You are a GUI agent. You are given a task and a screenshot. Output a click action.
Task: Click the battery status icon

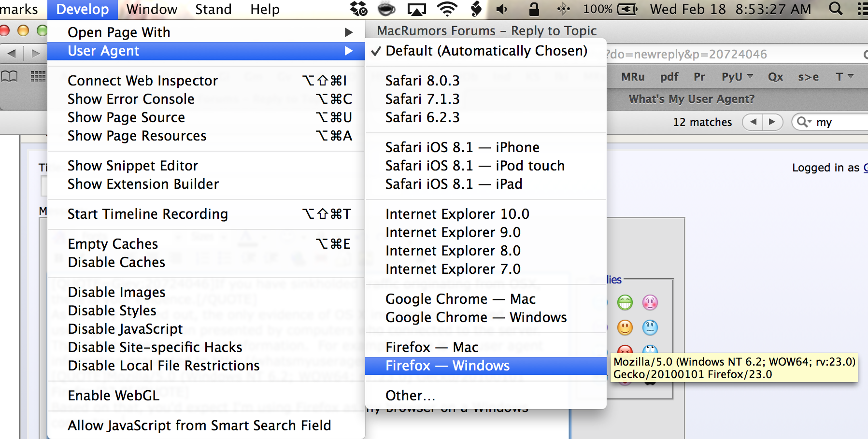(x=627, y=9)
